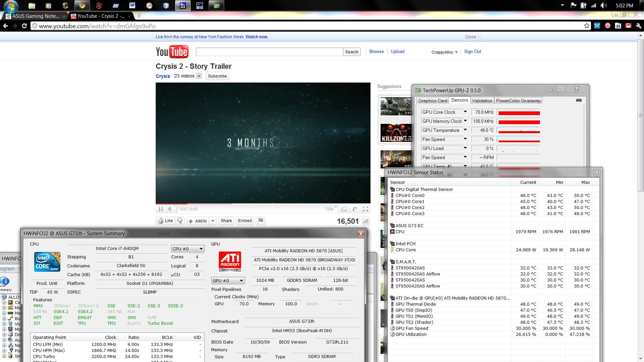Open the Validation tab in GPU-Z
644x362 pixels.
tap(482, 101)
